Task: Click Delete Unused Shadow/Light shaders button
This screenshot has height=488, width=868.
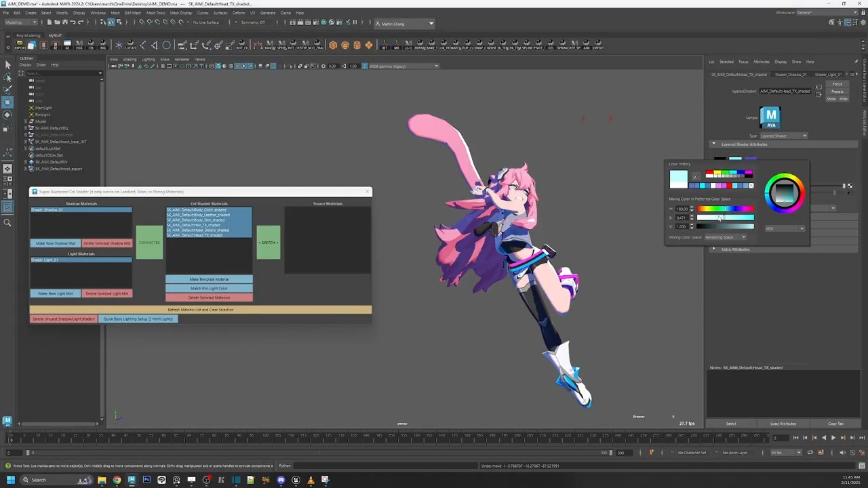Action: tap(64, 319)
